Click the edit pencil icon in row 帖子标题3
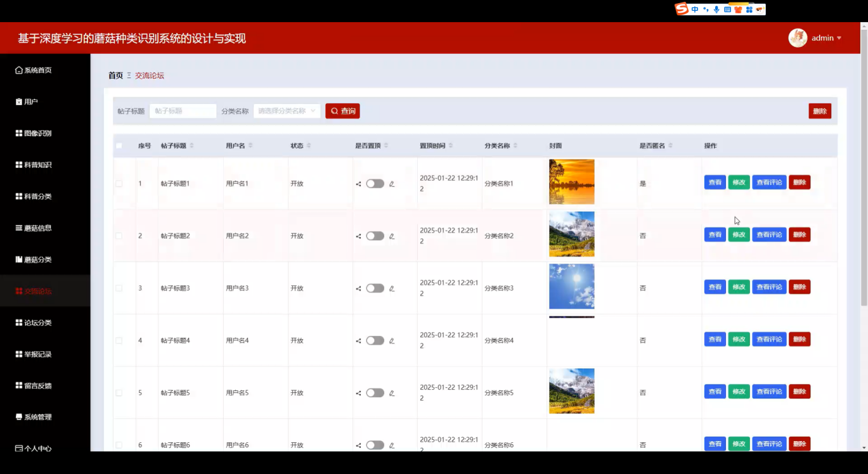The image size is (868, 474). pyautogui.click(x=392, y=288)
